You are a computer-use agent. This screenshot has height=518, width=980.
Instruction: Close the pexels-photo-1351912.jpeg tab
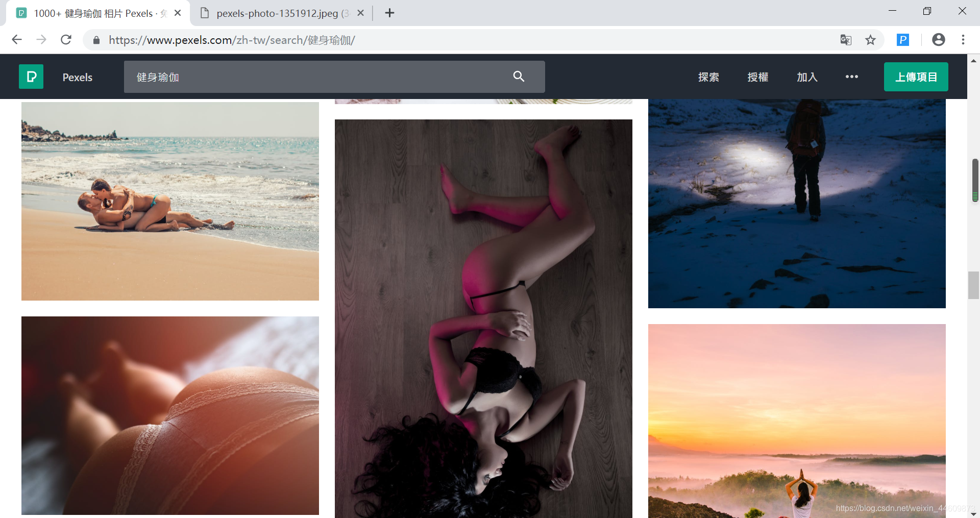point(360,13)
